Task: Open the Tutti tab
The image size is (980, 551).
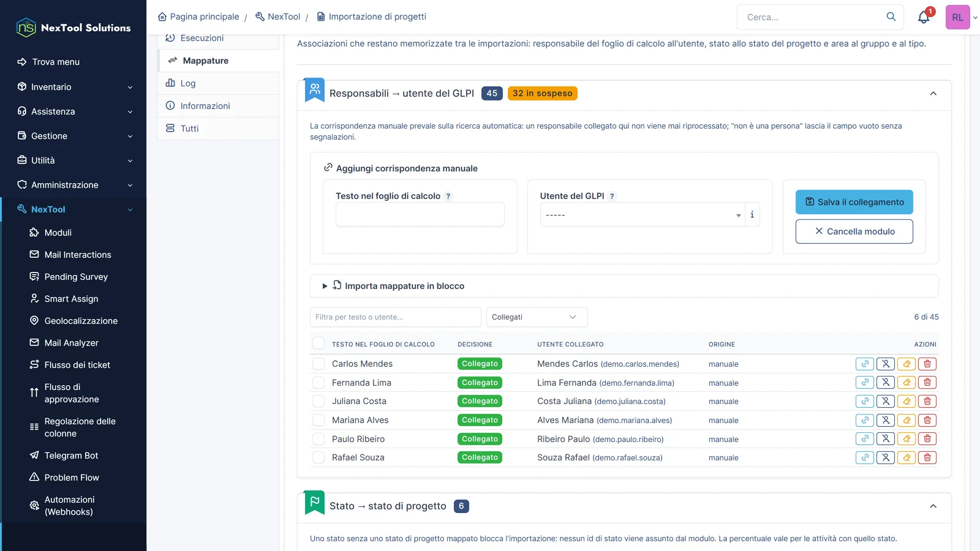Action: pyautogui.click(x=219, y=129)
